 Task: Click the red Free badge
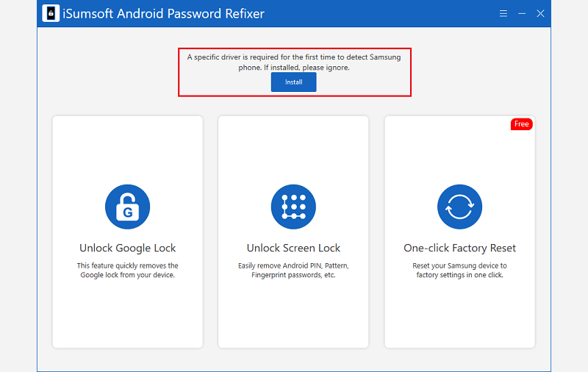[521, 124]
